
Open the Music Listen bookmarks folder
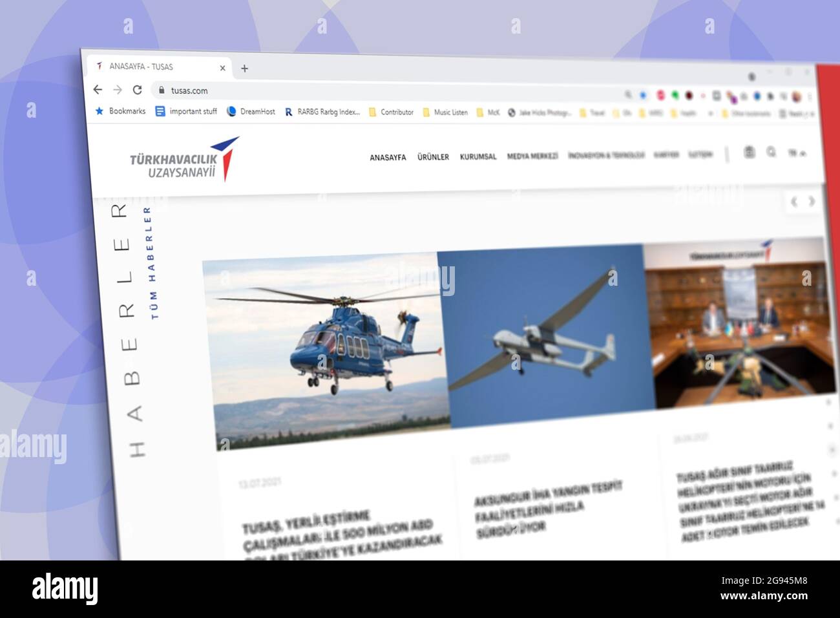click(445, 112)
